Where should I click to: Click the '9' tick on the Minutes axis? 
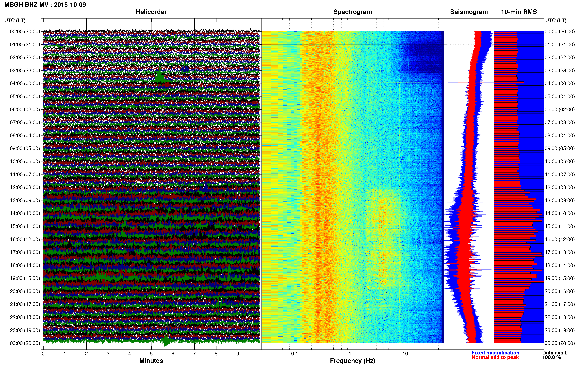(x=238, y=354)
